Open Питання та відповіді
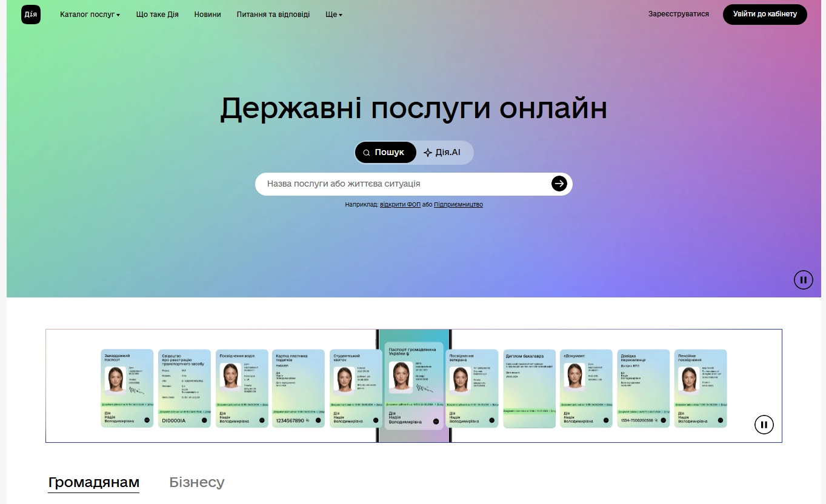Image resolution: width=826 pixels, height=504 pixels. tap(273, 15)
